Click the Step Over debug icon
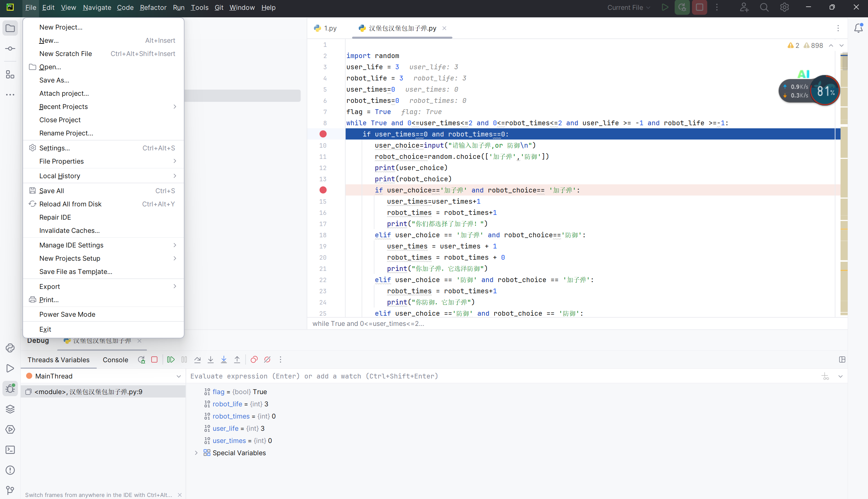Screen dimensions: 868x499 pyautogui.click(x=197, y=359)
